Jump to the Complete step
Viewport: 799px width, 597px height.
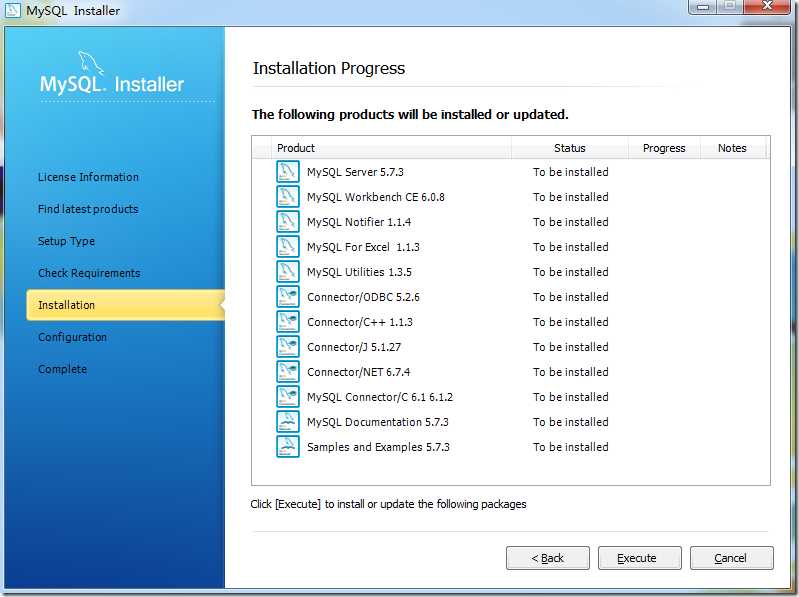62,369
